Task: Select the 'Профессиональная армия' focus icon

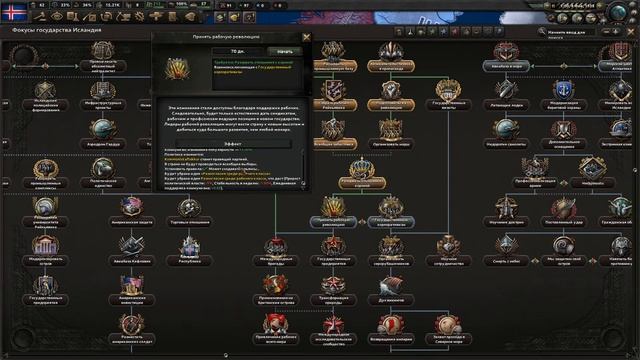Action: [x=535, y=168]
